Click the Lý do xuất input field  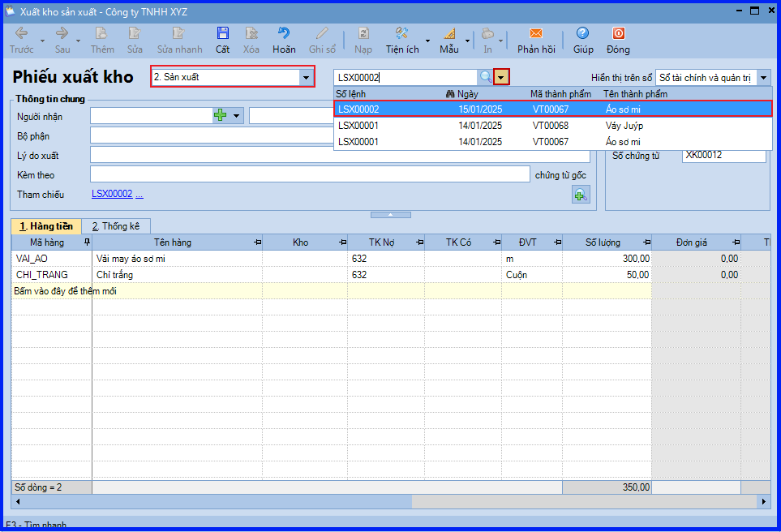(340, 155)
